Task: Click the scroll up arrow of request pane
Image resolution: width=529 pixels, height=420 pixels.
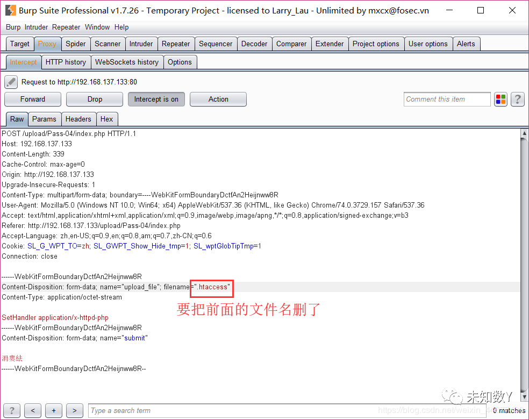Action: tap(524, 133)
